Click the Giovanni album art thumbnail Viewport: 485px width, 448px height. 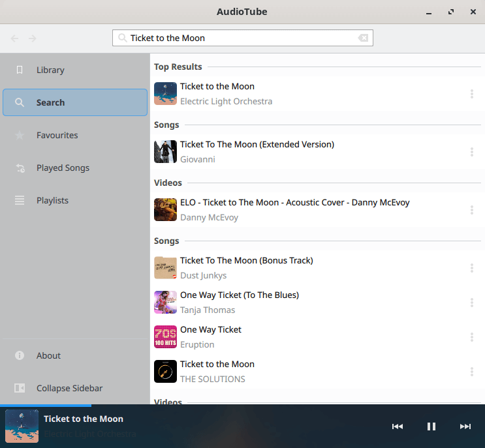[166, 152]
